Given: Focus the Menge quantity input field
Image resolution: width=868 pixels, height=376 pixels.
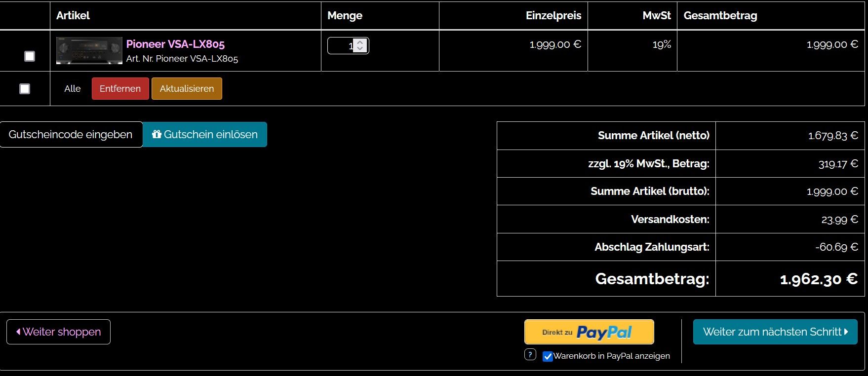Looking at the screenshot, I should 348,46.
